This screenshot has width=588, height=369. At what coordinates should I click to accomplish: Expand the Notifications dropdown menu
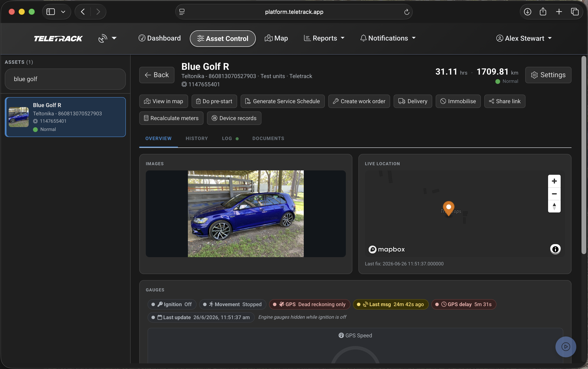point(388,38)
